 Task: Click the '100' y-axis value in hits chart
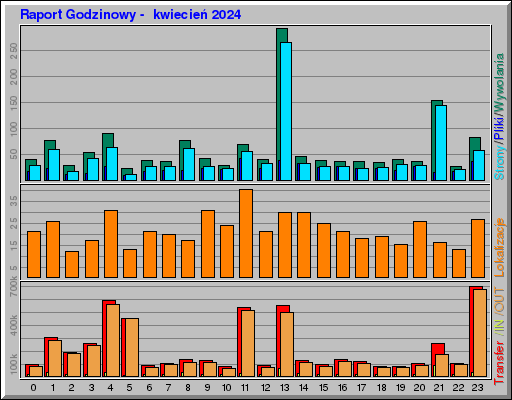click(14, 130)
